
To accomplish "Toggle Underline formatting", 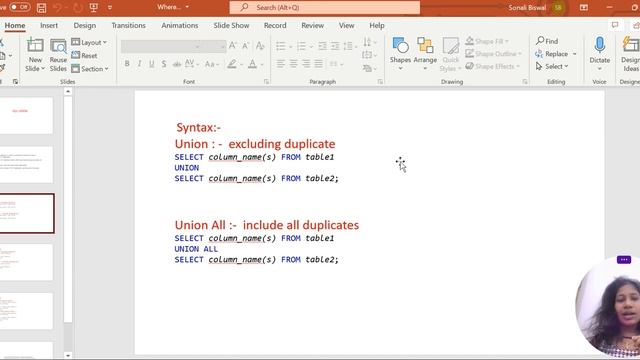I will click(151, 64).
